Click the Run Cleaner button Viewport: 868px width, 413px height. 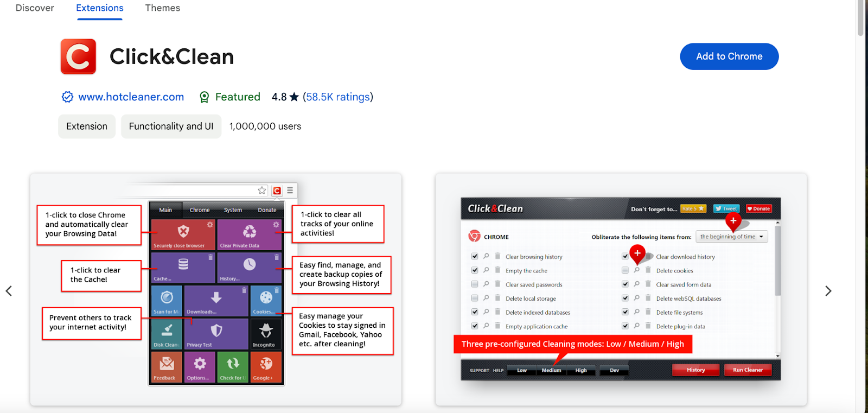(748, 370)
